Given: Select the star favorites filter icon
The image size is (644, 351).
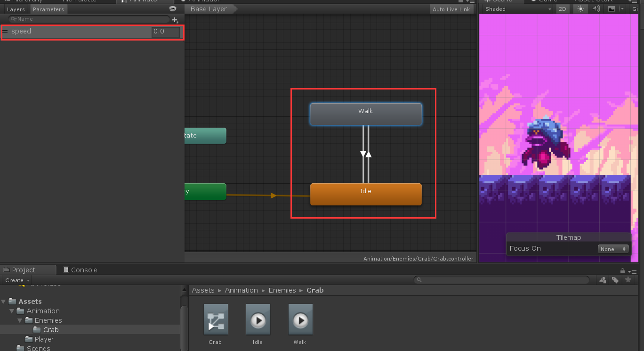Looking at the screenshot, I should tap(628, 280).
